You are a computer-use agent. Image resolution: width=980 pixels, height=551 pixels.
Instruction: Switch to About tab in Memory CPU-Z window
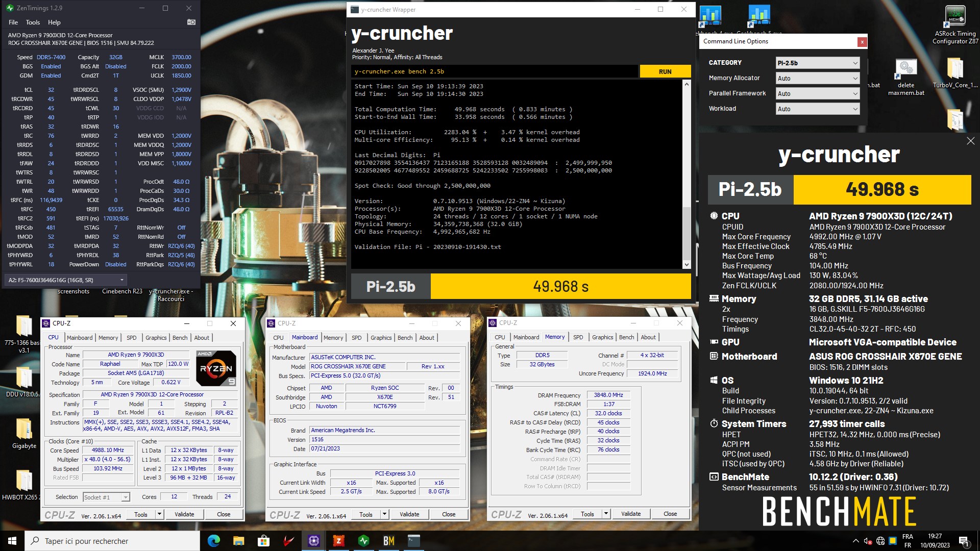(x=648, y=337)
